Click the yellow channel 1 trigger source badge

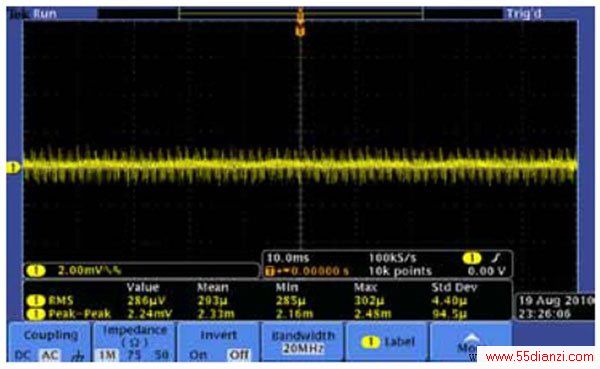coord(472,258)
